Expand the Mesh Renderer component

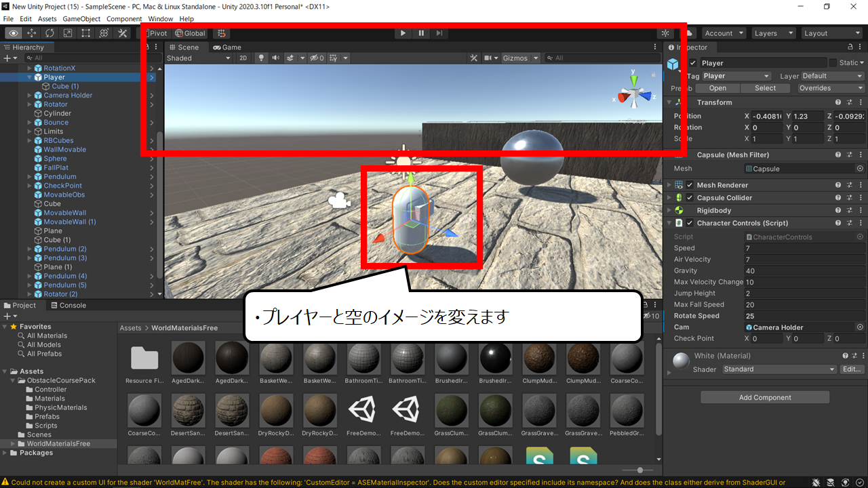[669, 185]
